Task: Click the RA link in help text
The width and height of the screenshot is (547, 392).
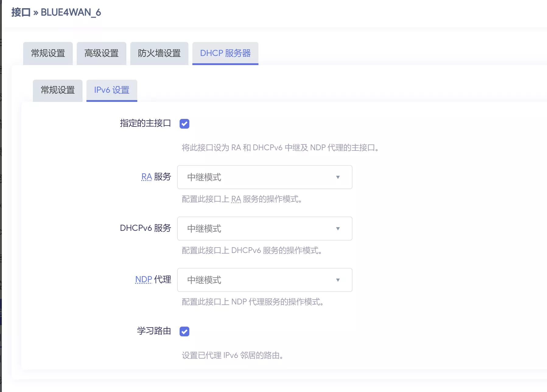Action: [x=236, y=200]
